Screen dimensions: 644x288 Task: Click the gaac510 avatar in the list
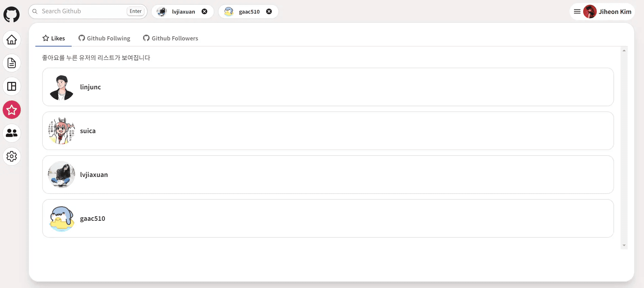point(62,218)
